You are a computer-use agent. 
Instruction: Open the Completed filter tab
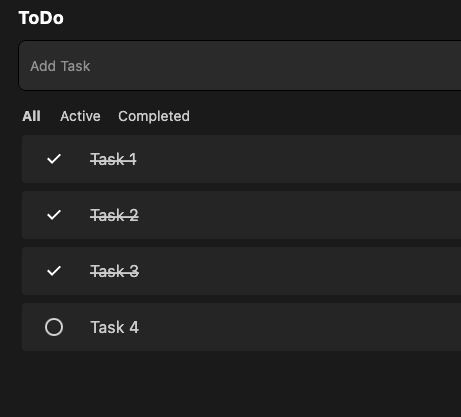(x=154, y=116)
